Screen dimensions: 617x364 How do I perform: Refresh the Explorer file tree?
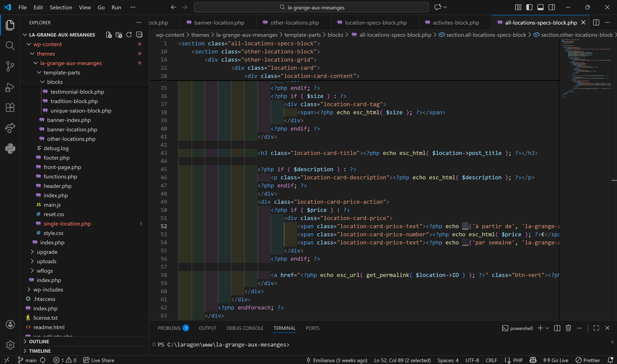point(129,35)
